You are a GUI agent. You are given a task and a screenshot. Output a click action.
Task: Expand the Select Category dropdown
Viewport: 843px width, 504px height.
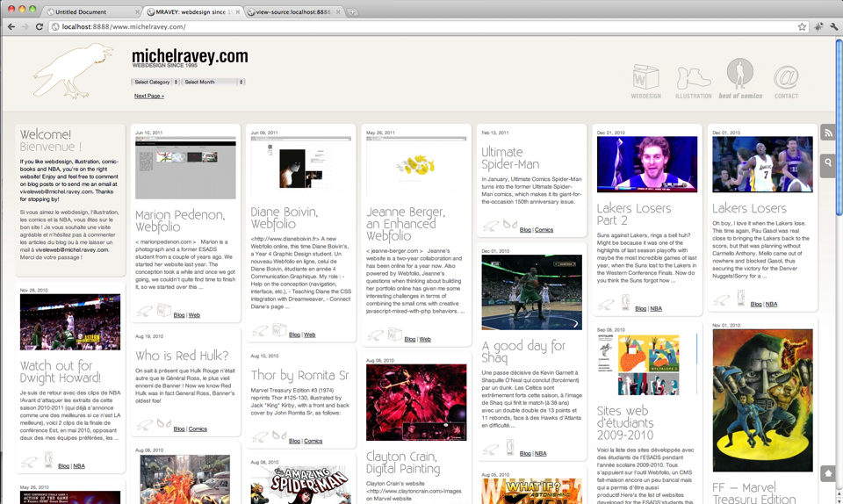[x=155, y=82]
